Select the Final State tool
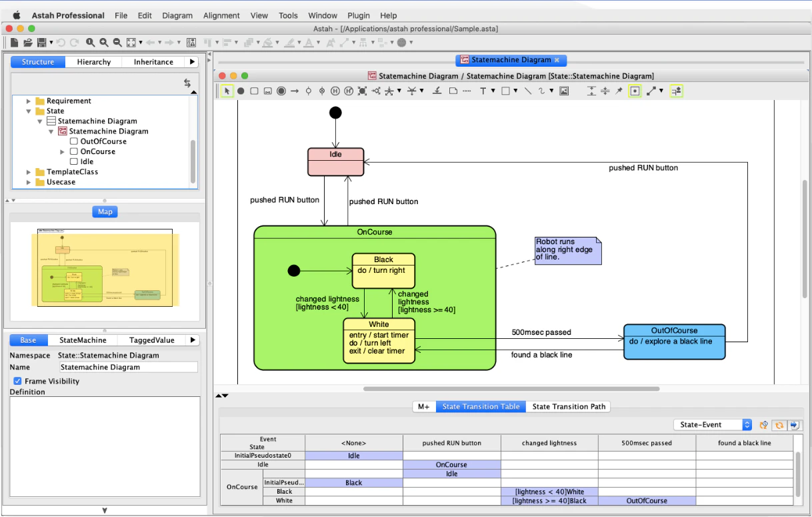Screen dimensions: 812x517 pos(281,91)
